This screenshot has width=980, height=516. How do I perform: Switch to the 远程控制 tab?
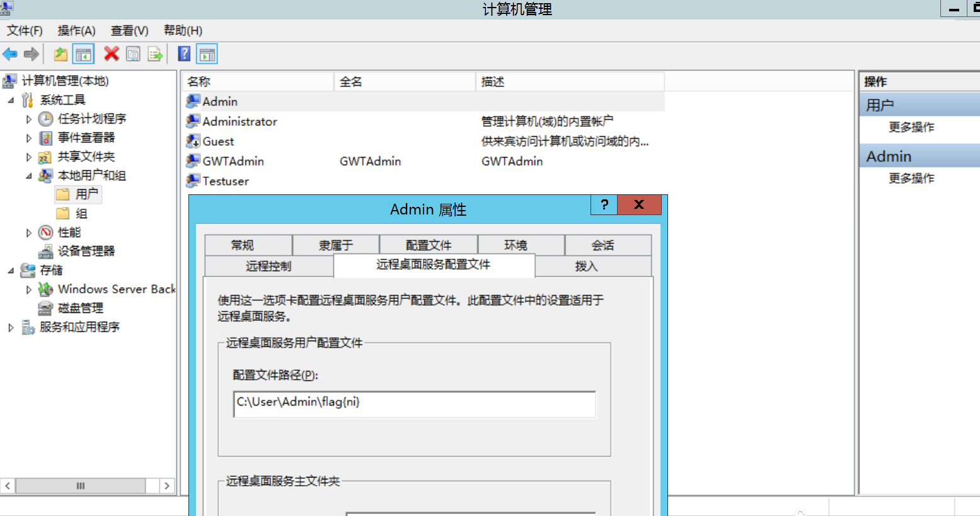(269, 266)
